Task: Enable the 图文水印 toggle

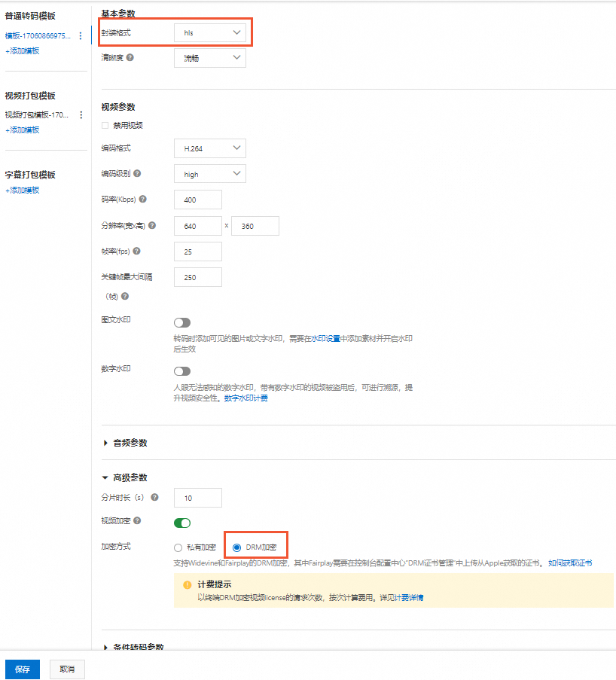Action: coord(181,322)
